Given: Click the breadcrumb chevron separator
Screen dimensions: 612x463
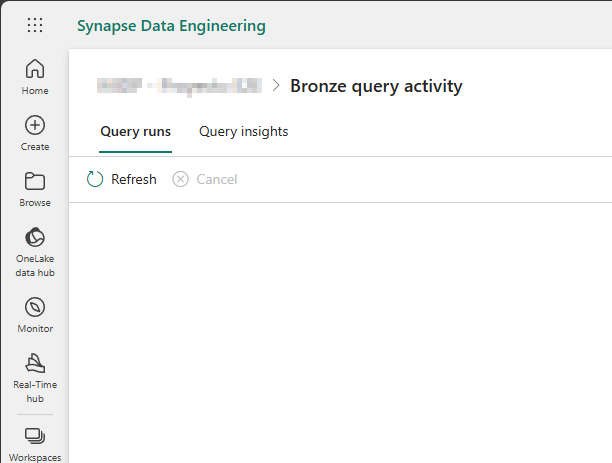Looking at the screenshot, I should [276, 85].
